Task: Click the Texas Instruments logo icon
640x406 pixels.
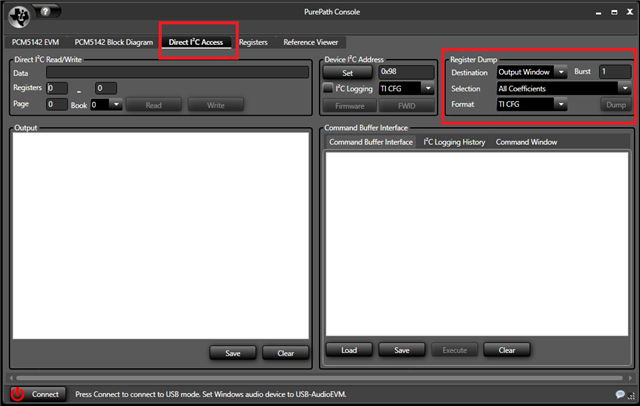Action: 19,17
